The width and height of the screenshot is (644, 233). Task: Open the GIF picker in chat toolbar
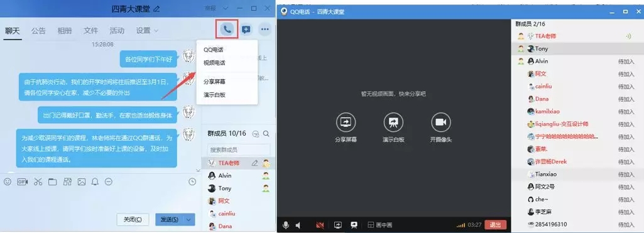(23, 182)
